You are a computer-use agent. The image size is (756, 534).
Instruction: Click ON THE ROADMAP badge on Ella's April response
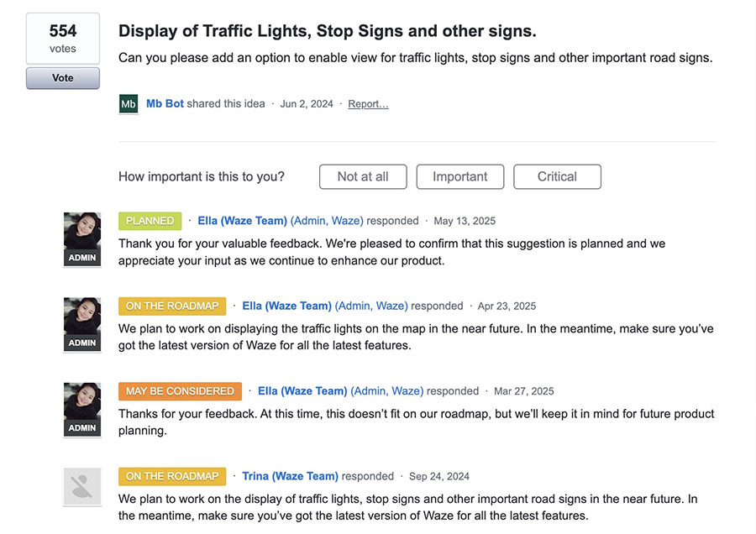point(172,306)
